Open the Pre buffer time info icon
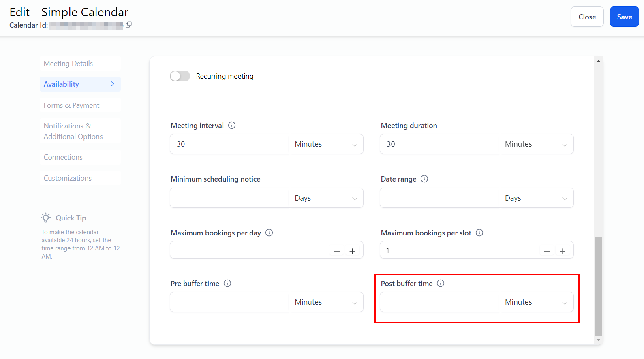The image size is (644, 359). (x=227, y=283)
